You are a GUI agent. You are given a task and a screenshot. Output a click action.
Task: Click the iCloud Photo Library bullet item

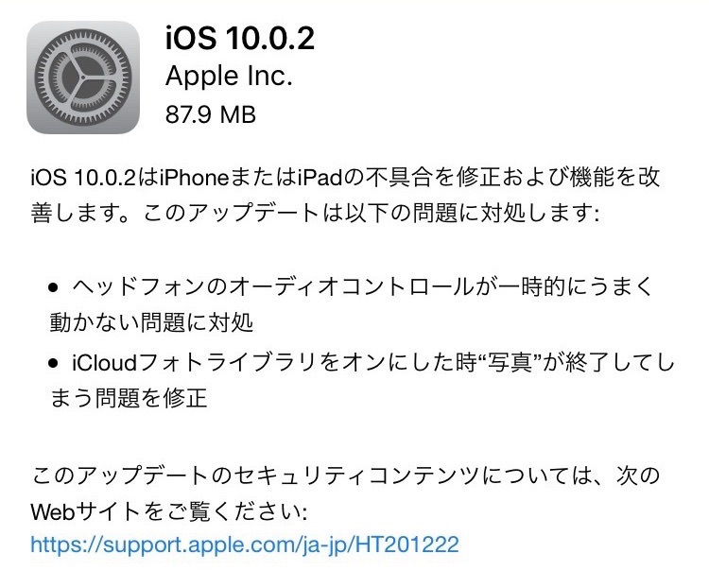361,380
